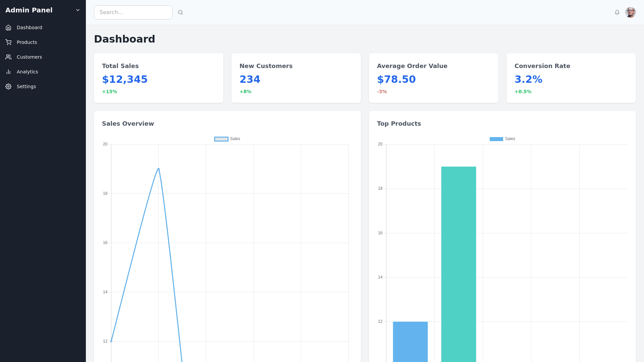Click the Analytics bar chart icon
This screenshot has width=644, height=362.
[x=8, y=72]
